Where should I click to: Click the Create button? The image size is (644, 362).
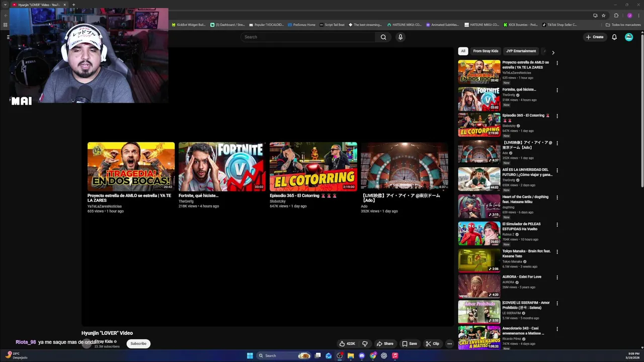click(595, 37)
